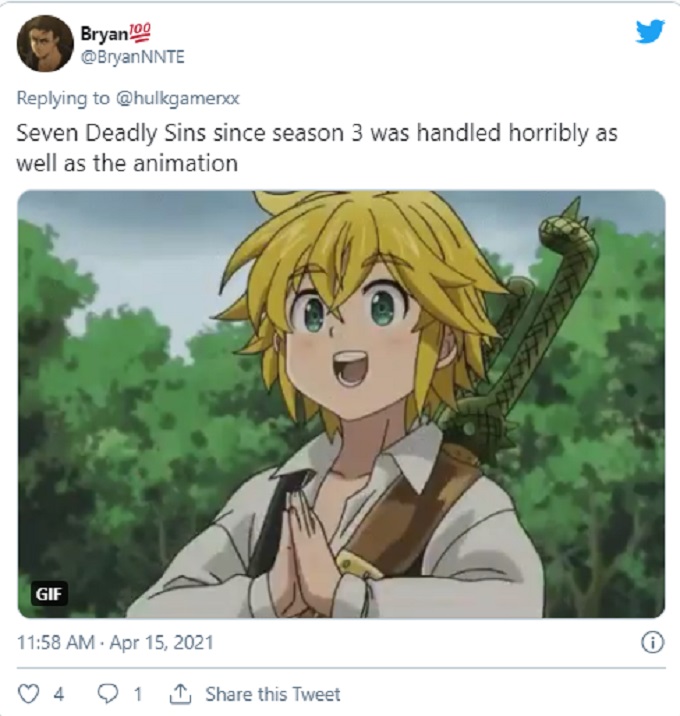Open replies with speech bubble icon
The image size is (680, 716).
pyautogui.click(x=108, y=694)
